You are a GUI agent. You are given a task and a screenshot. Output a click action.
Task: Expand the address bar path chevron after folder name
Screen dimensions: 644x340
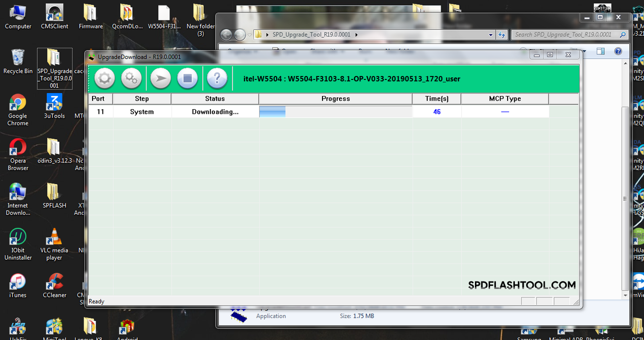point(357,35)
